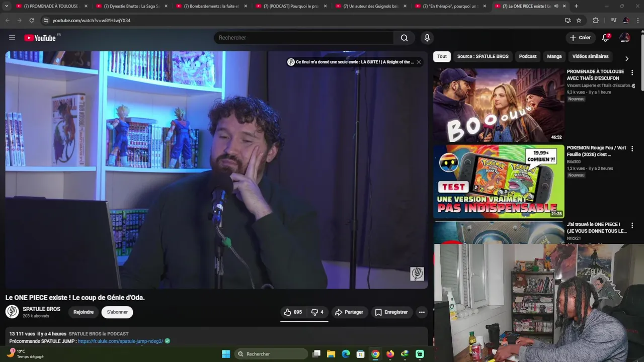Reload the page in Chrome
The width and height of the screenshot is (644, 362).
(x=31, y=20)
